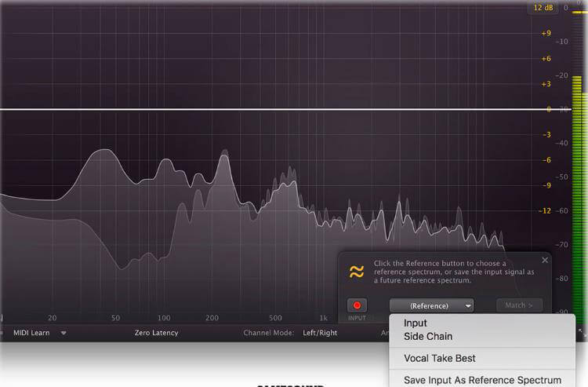The image size is (588, 387).
Task: Click the Match button
Action: (518, 305)
